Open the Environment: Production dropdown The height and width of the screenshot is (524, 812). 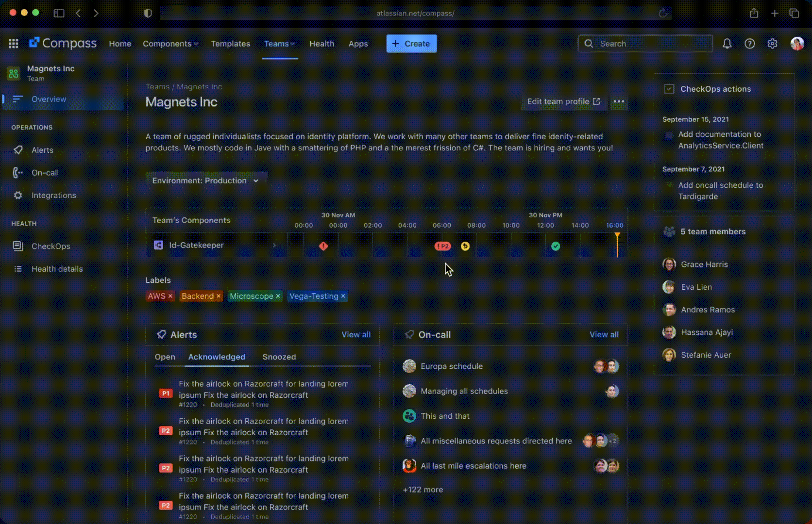click(x=206, y=180)
